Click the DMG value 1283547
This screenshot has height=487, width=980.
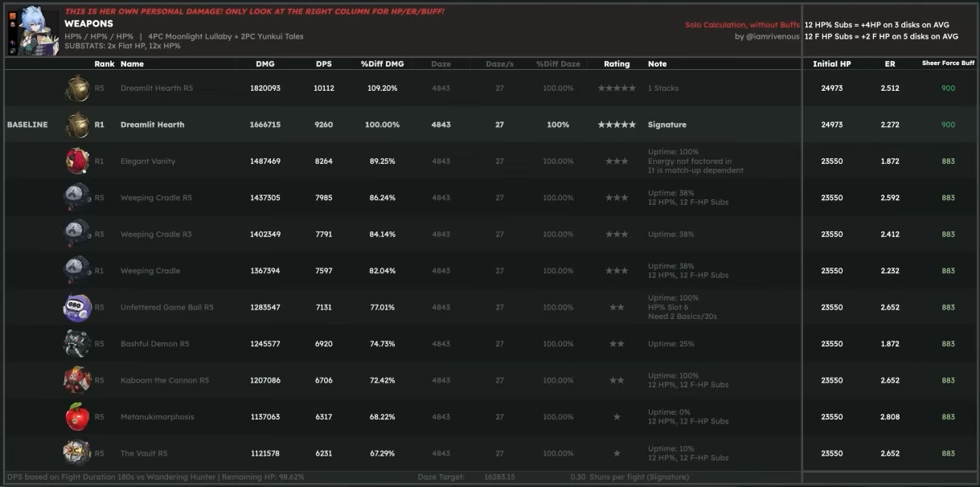(x=265, y=307)
